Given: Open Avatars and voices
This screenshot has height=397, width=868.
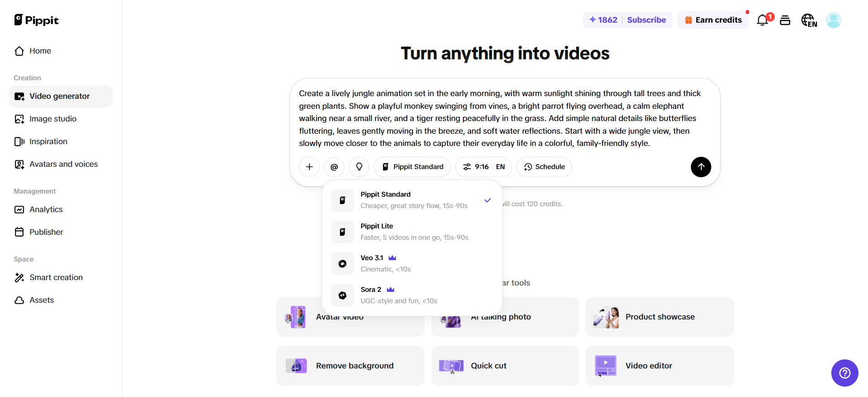Looking at the screenshot, I should 61,164.
